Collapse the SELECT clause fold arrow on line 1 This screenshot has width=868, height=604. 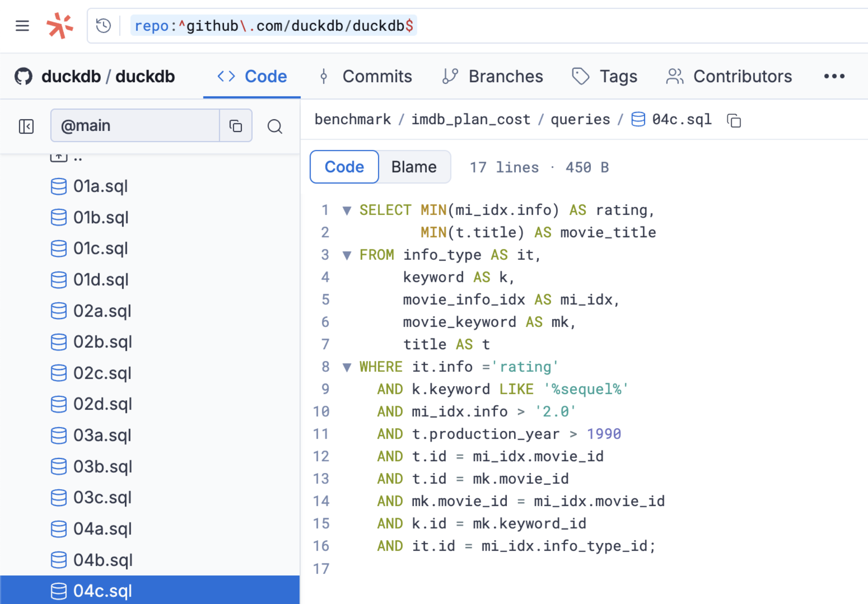pyautogui.click(x=347, y=210)
